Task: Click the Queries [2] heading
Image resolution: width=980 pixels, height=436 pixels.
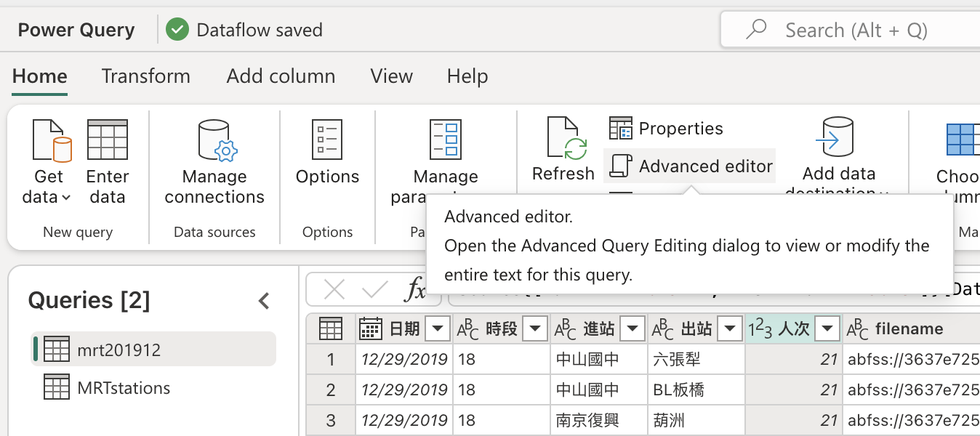Action: pos(89,300)
